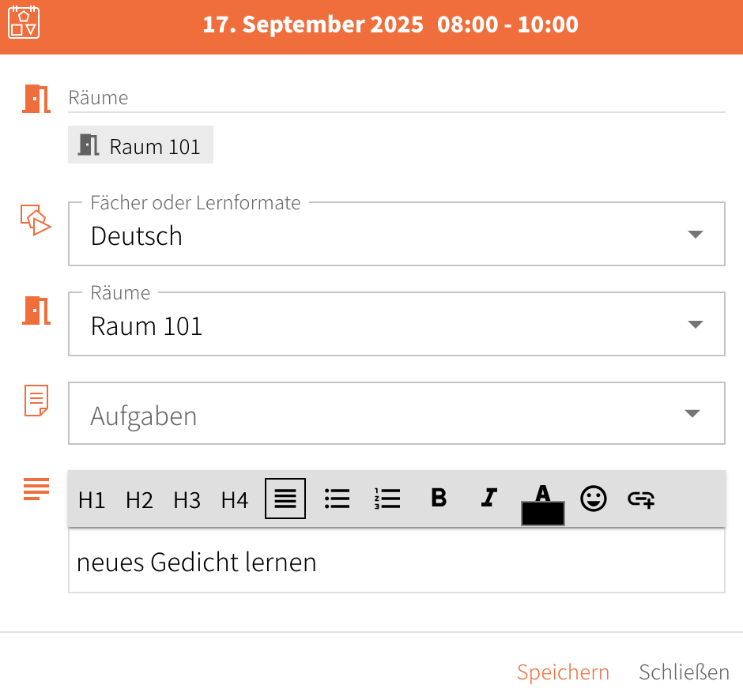Apply H2 heading format
Viewport: 743px width, 700px height.
pos(139,499)
